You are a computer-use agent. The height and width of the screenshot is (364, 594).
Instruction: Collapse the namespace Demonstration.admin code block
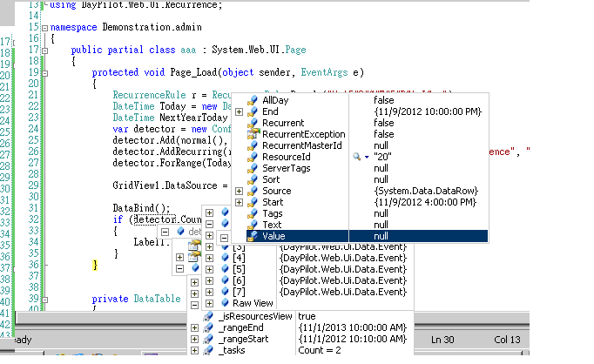point(44,28)
